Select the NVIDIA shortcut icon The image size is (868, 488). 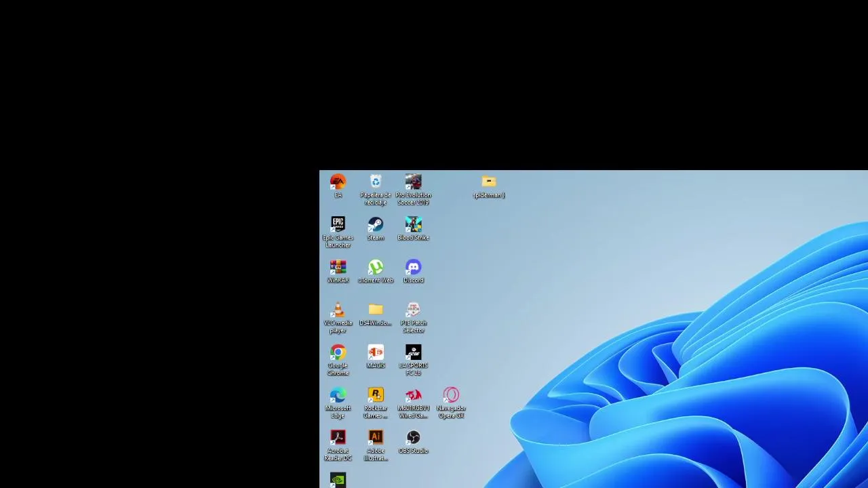click(338, 480)
